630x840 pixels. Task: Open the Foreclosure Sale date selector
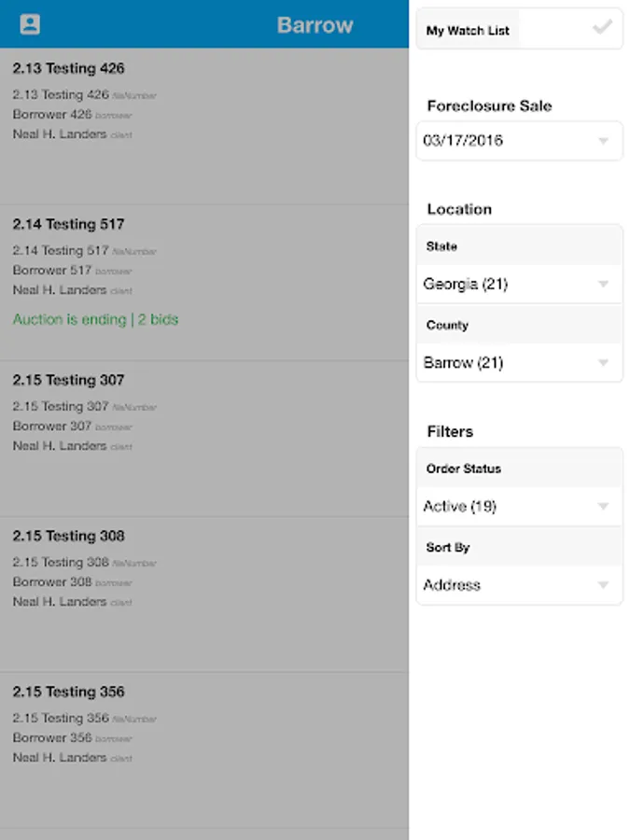click(x=519, y=141)
